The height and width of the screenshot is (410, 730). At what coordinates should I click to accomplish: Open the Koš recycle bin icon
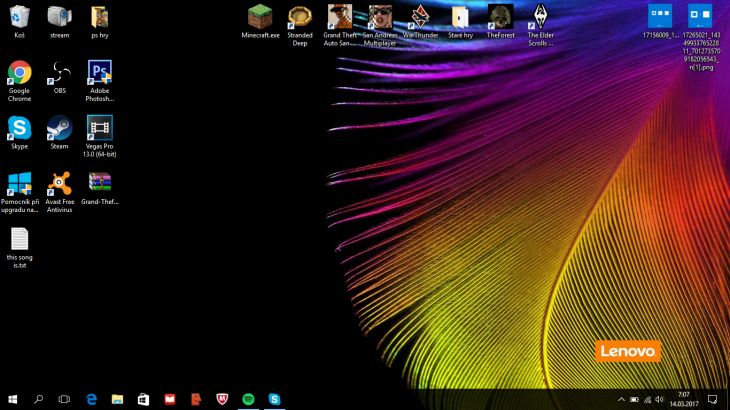click(20, 17)
